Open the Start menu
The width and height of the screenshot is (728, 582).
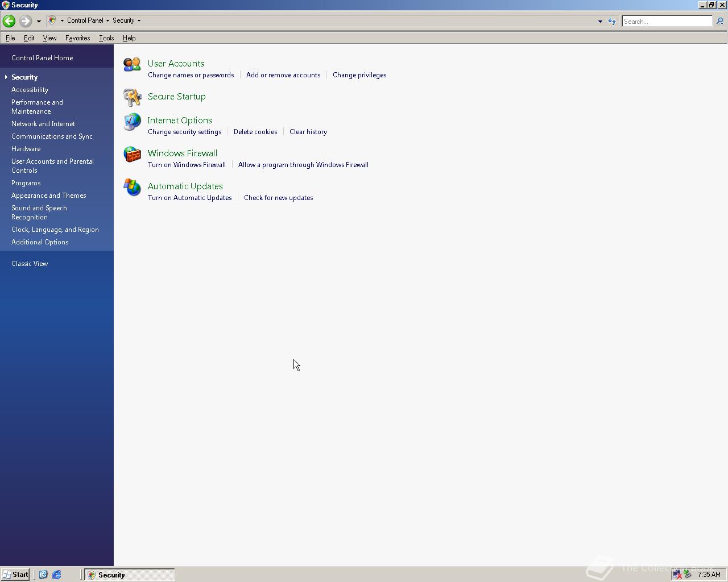pyautogui.click(x=15, y=575)
